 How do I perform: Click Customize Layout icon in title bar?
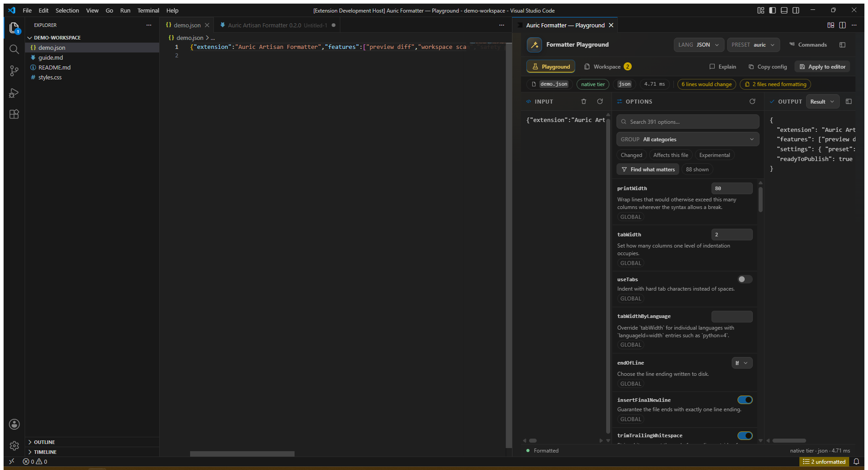pyautogui.click(x=761, y=10)
